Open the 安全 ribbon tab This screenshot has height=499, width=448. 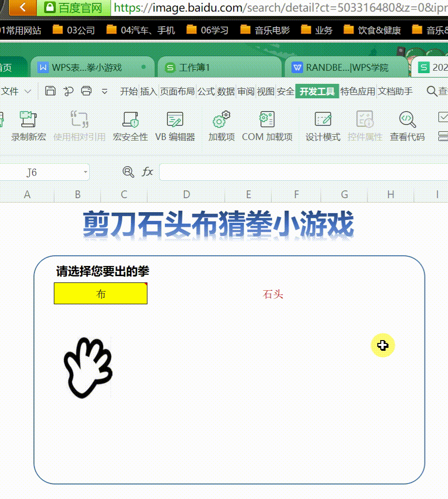point(285,92)
